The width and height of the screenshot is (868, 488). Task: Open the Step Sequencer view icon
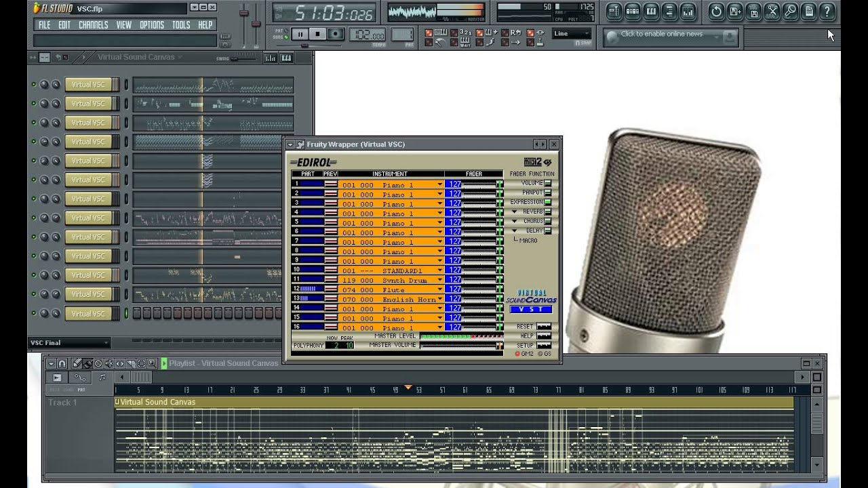click(633, 11)
